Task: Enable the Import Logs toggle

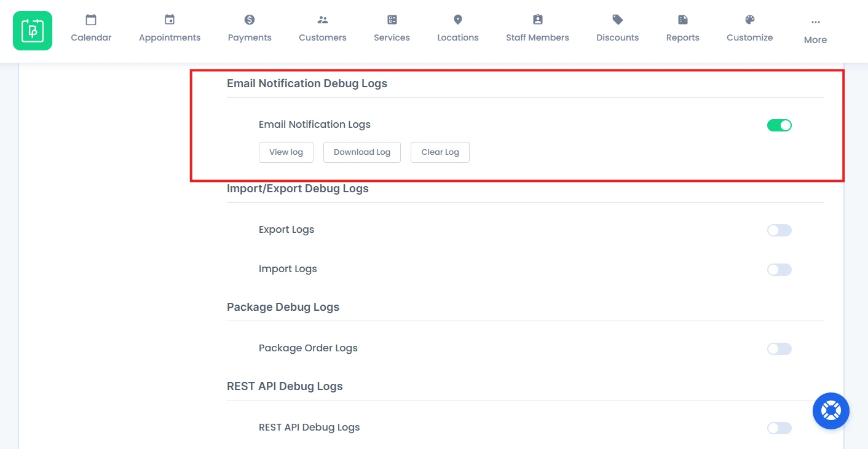Action: (x=779, y=270)
